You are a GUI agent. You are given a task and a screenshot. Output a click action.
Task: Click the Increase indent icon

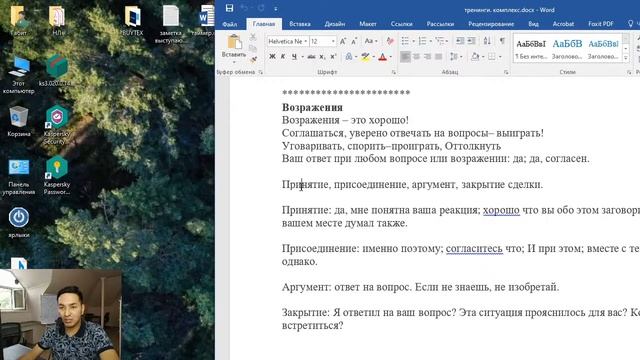471,41
